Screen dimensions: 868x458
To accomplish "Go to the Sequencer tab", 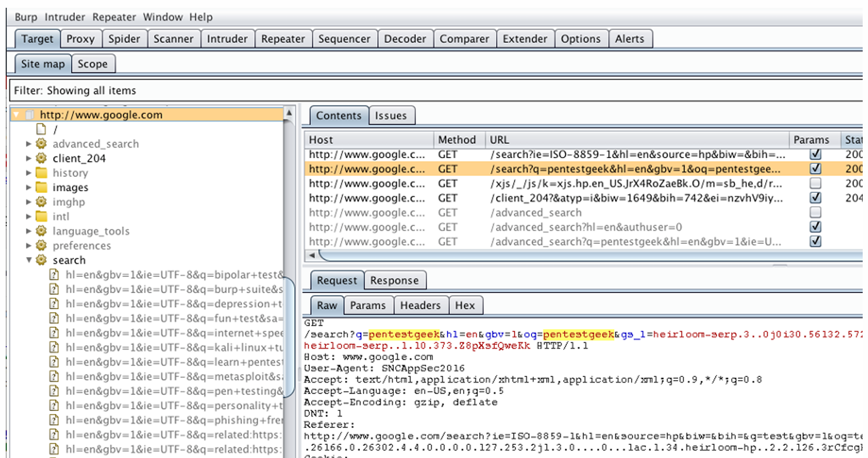I will 344,39.
